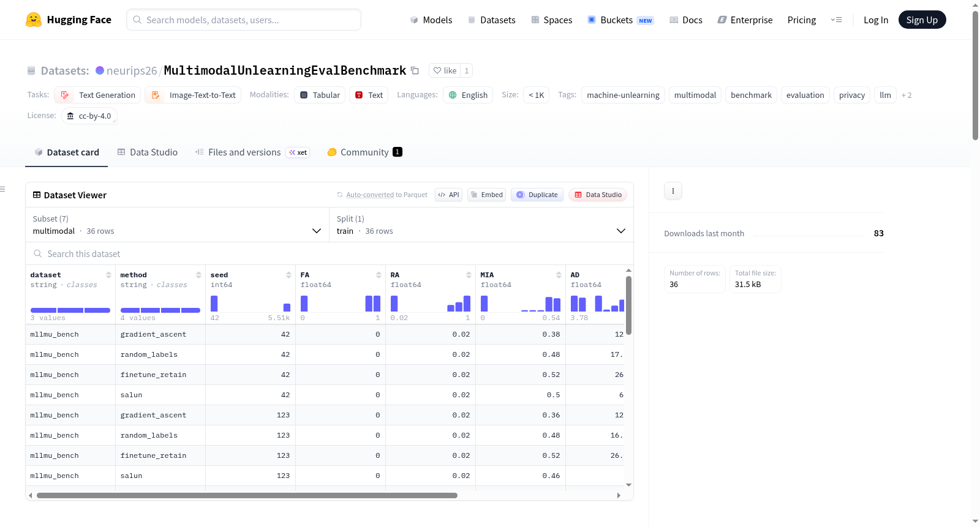Select the multimodal tag
The width and height of the screenshot is (980, 527).
(695, 95)
